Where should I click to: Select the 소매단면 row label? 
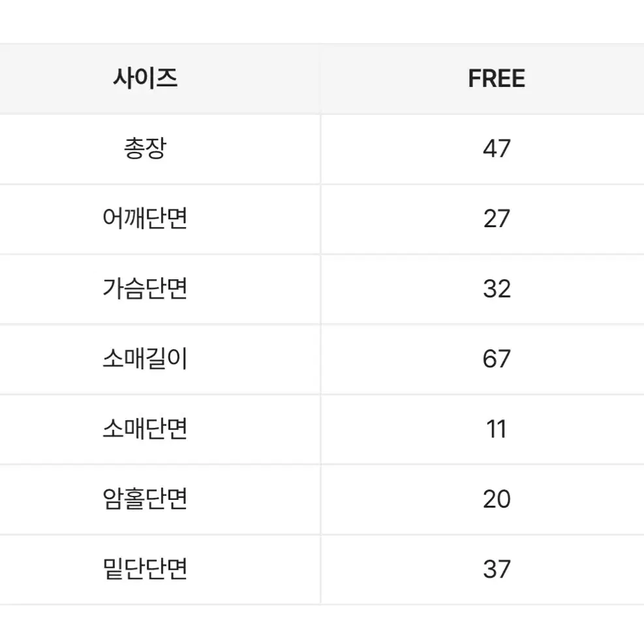(145, 429)
